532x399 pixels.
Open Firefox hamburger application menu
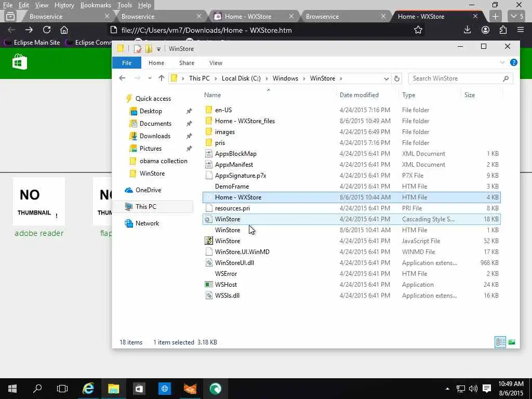pyautogui.click(x=521, y=30)
